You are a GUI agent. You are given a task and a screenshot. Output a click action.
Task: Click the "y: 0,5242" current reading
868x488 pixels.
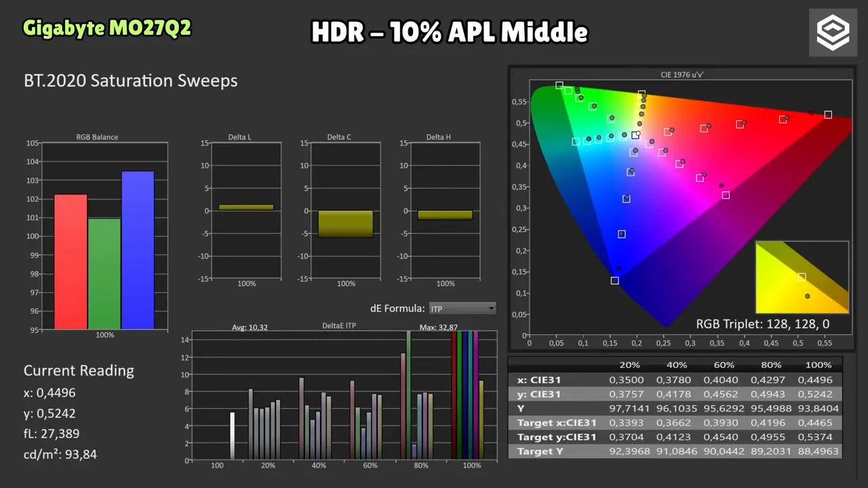point(50,413)
